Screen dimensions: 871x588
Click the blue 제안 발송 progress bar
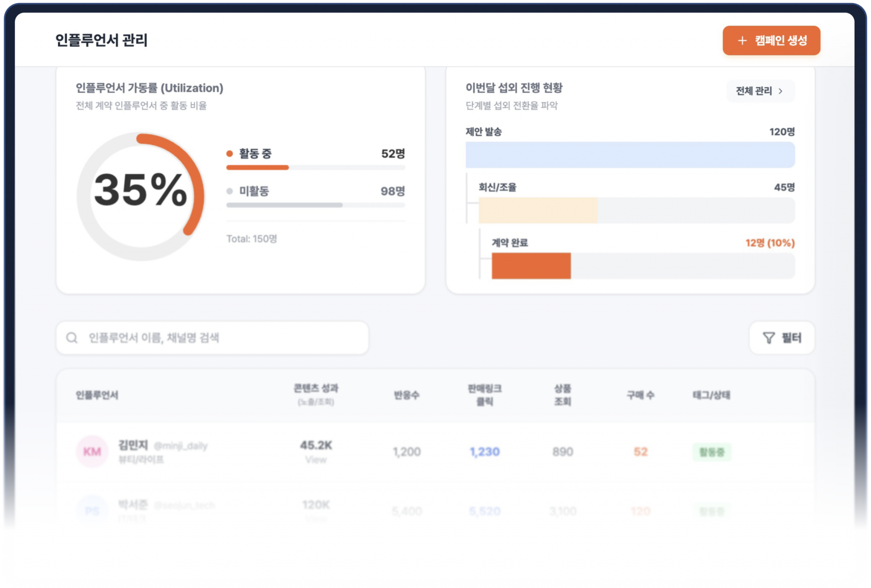630,155
